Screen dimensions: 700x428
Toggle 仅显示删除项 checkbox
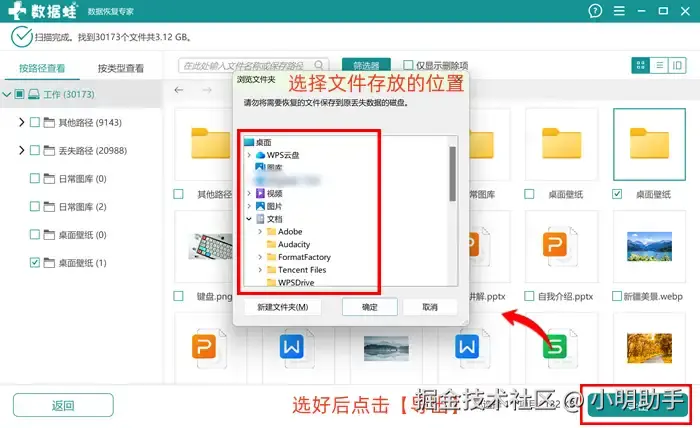(408, 65)
